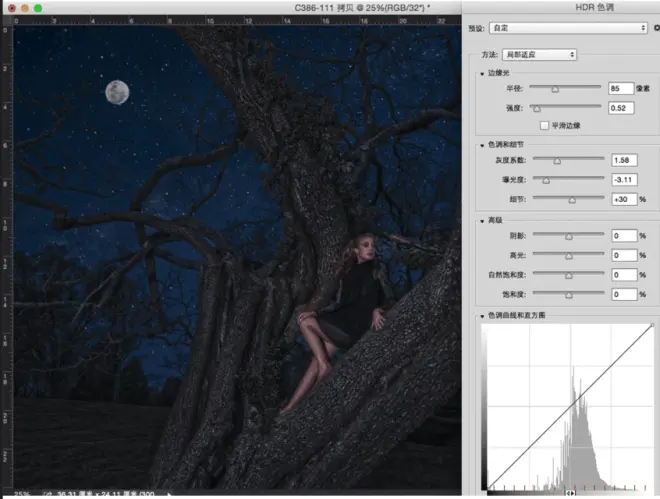
Task: Click the 细节 field showing +30
Action: 624,199
